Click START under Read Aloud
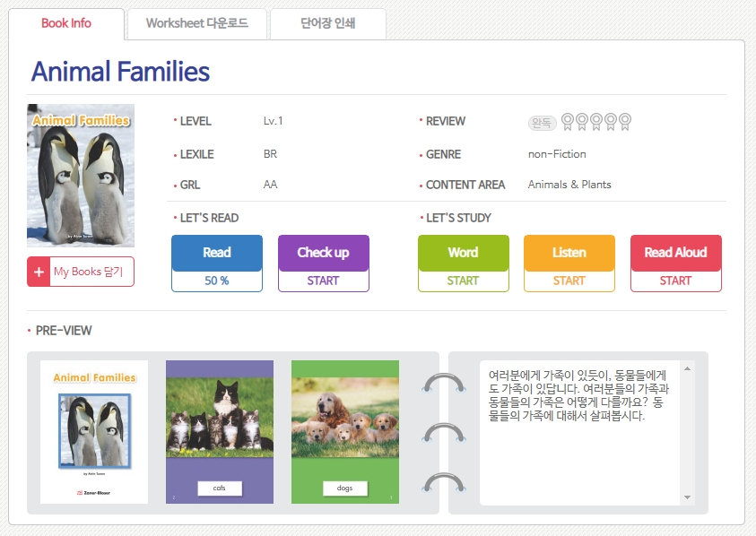Screen dimensions: 756x536 click(x=676, y=281)
